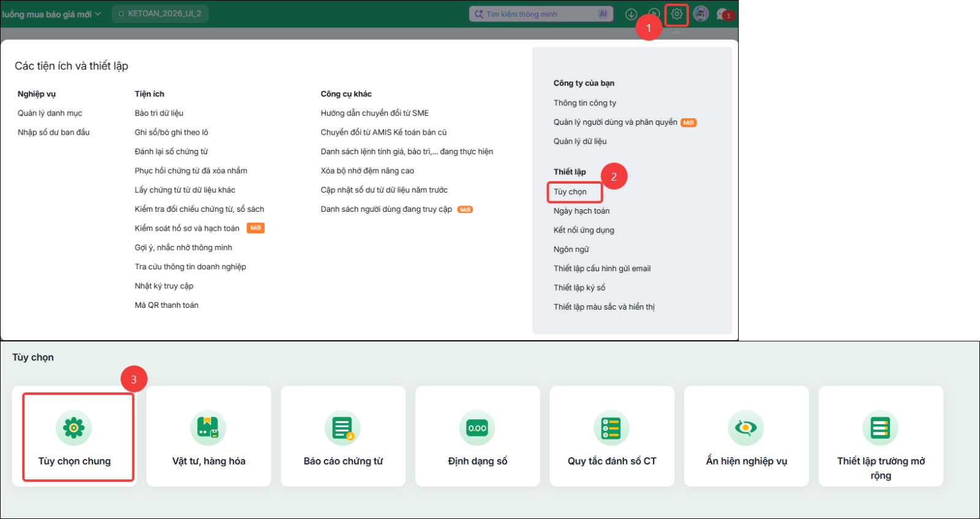The height and width of the screenshot is (519, 980).
Task: Click the AI badge in smart search
Action: pyautogui.click(x=603, y=14)
